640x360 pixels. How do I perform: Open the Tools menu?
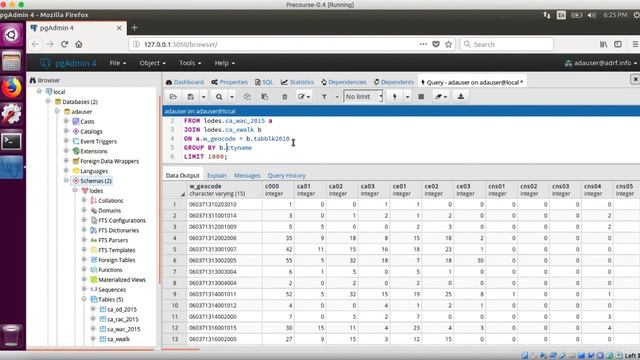click(190, 63)
